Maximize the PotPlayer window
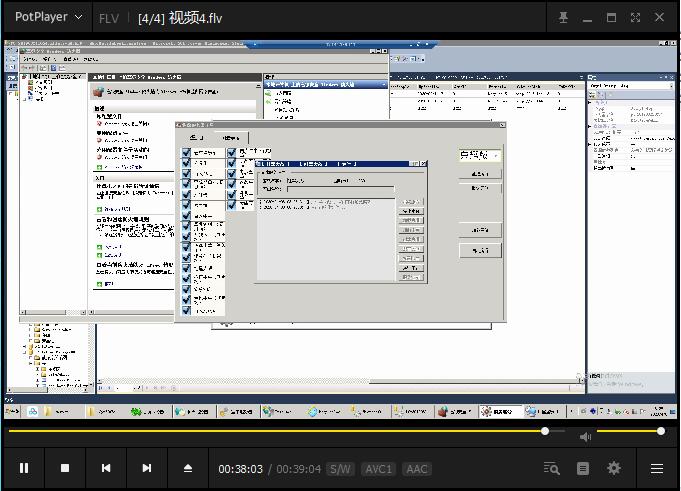681x491 pixels. [x=611, y=18]
